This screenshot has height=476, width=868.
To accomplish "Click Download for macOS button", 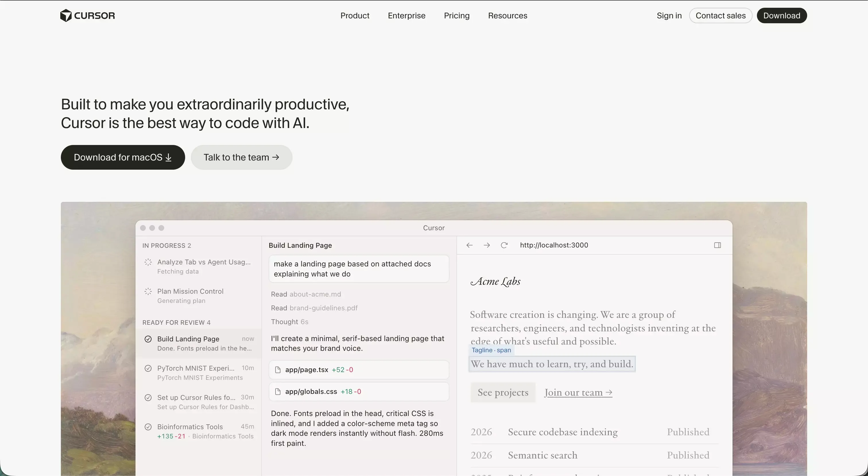I will click(123, 157).
